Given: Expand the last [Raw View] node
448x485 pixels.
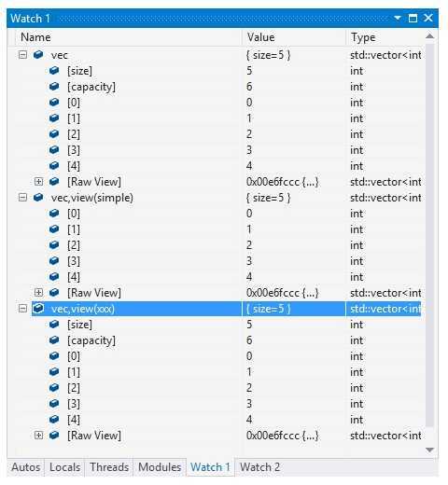Looking at the screenshot, I should (38, 435).
